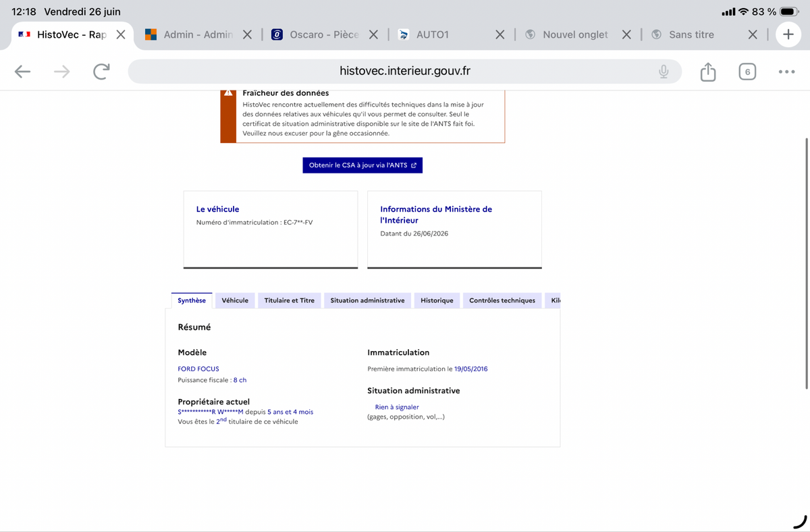Tap the microphone icon in address bar
This screenshot has height=532, width=810.
664,72
